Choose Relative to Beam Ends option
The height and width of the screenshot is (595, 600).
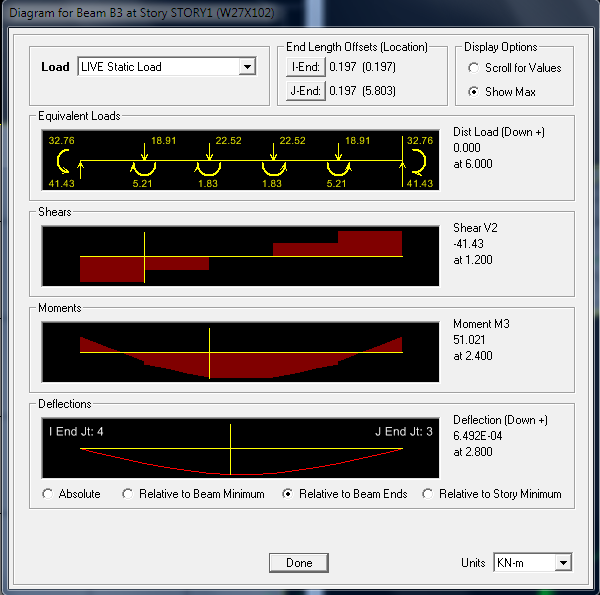click(x=345, y=494)
